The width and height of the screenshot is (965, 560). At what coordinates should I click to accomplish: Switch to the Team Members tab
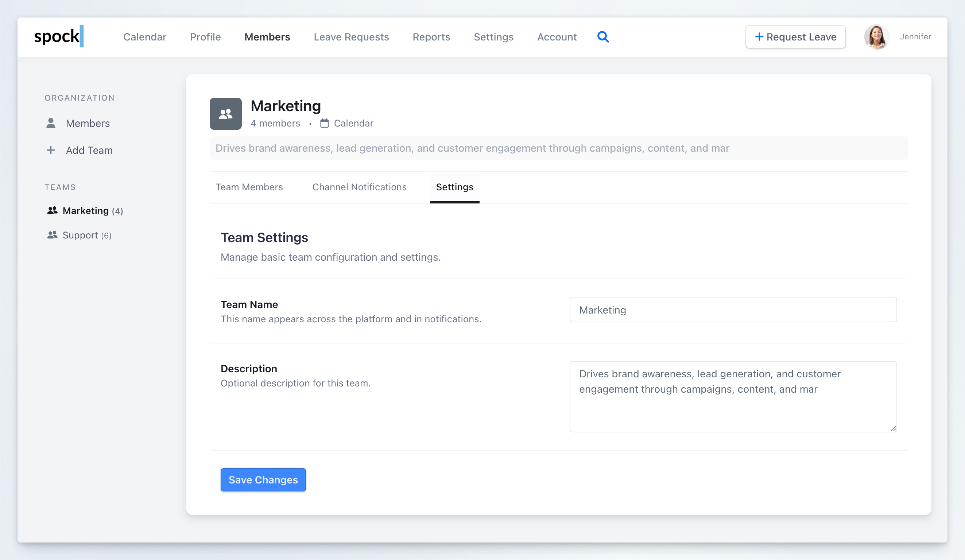click(x=249, y=187)
